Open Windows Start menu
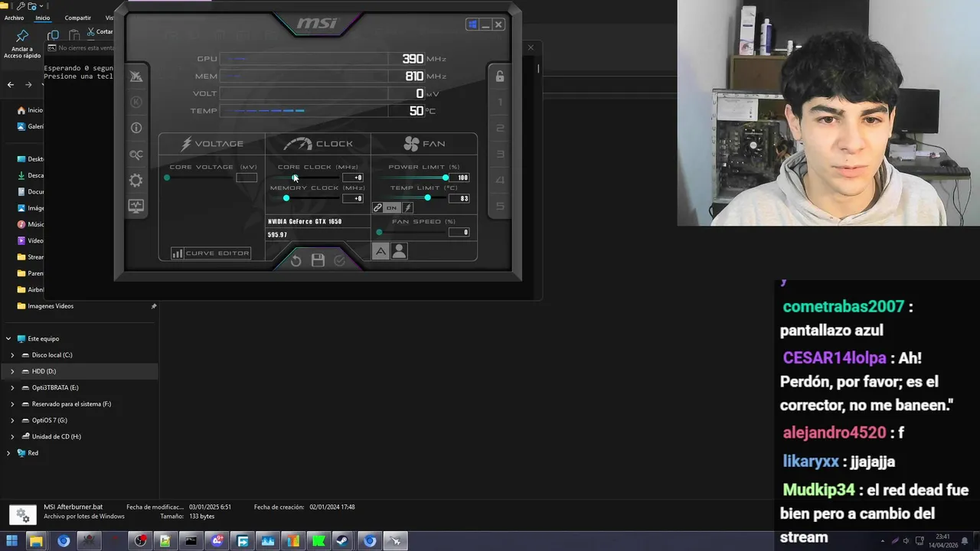The image size is (980, 551). [12, 541]
